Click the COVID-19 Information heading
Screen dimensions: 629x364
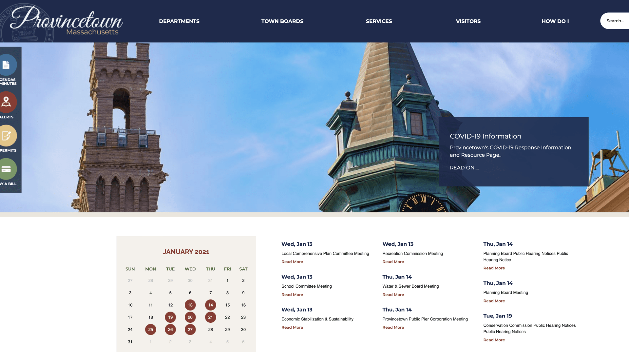(485, 136)
